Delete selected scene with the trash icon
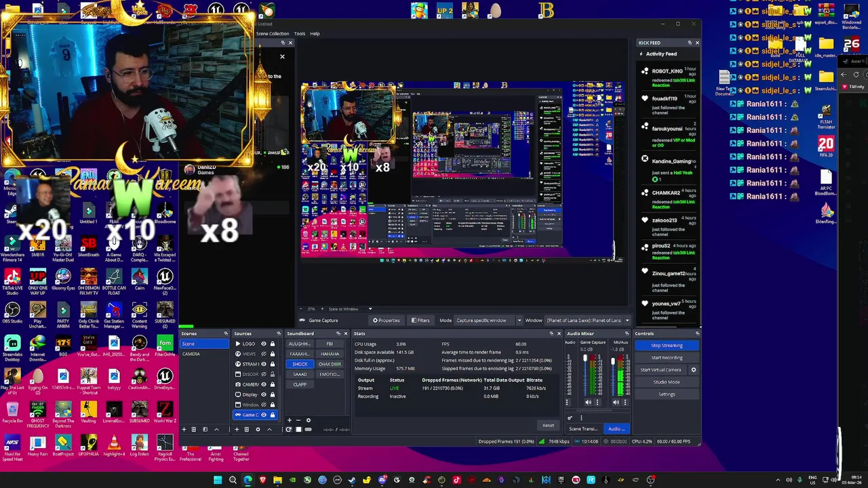The width and height of the screenshot is (868, 488). [x=193, y=430]
